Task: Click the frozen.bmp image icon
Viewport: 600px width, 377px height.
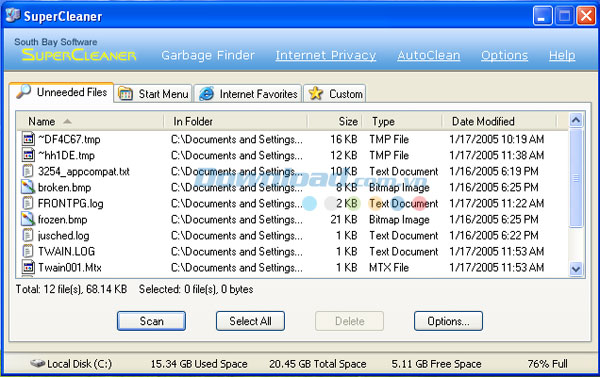Action: tap(28, 219)
